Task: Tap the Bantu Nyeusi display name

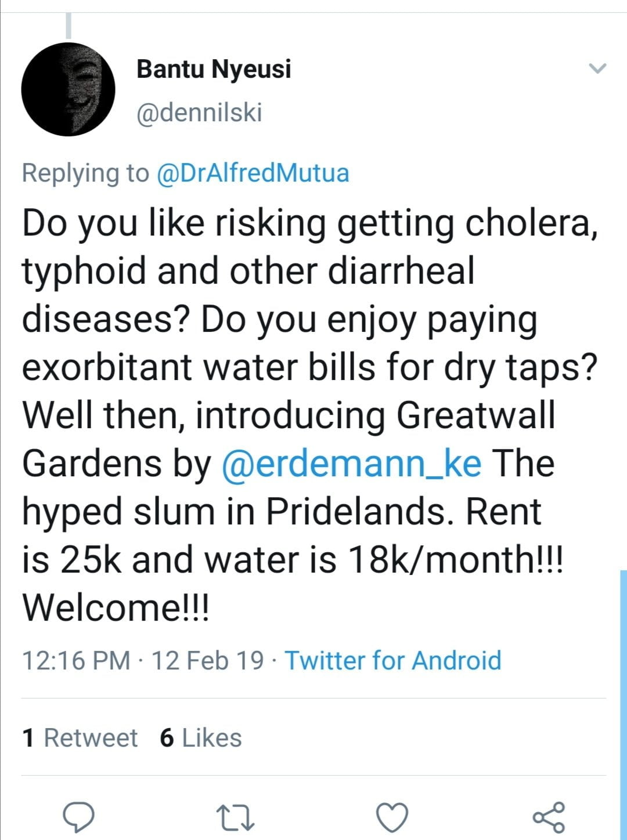Action: 214,69
